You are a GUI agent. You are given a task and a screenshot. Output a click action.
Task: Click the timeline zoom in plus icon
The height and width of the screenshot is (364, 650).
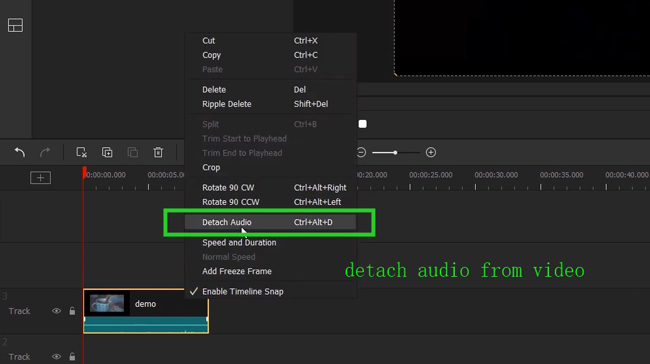(x=431, y=152)
